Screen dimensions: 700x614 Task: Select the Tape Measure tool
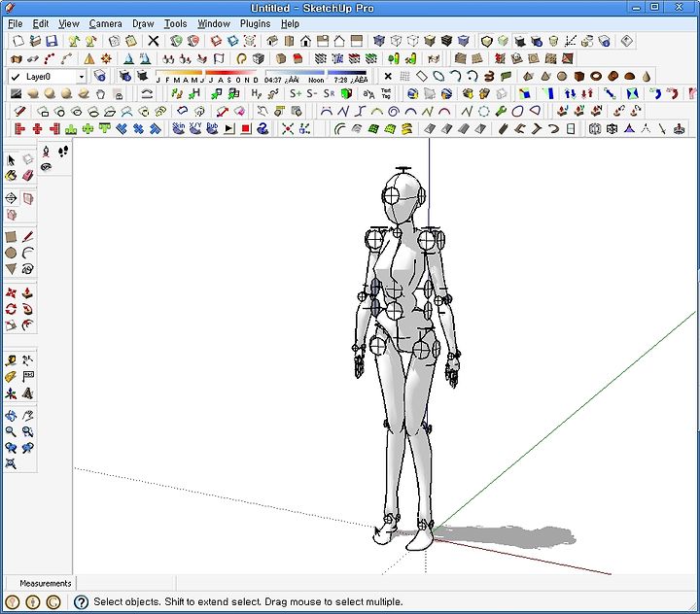point(11,360)
